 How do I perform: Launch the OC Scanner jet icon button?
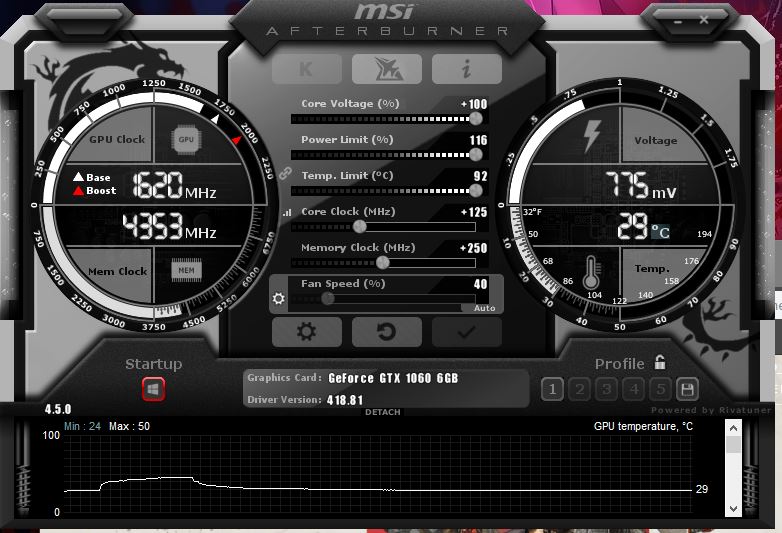387,69
